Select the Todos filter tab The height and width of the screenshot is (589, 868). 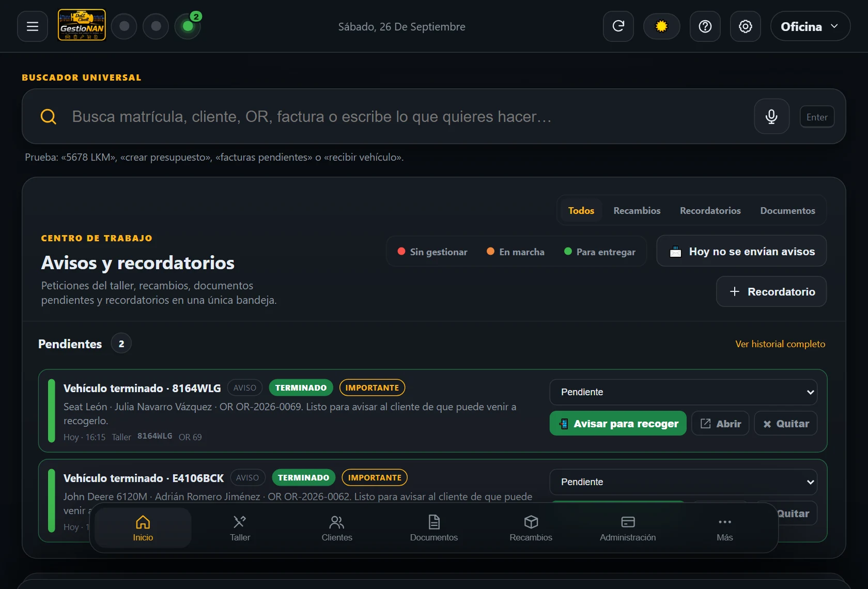click(581, 211)
